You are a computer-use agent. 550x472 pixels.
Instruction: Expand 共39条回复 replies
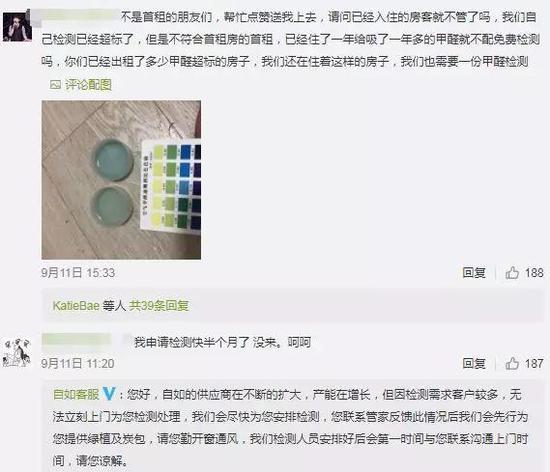pos(159,305)
